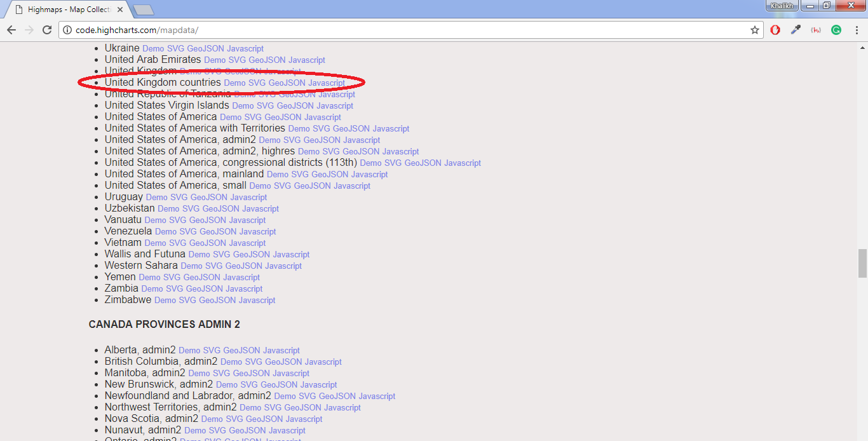Reload the current page
868x441 pixels.
click(47, 30)
